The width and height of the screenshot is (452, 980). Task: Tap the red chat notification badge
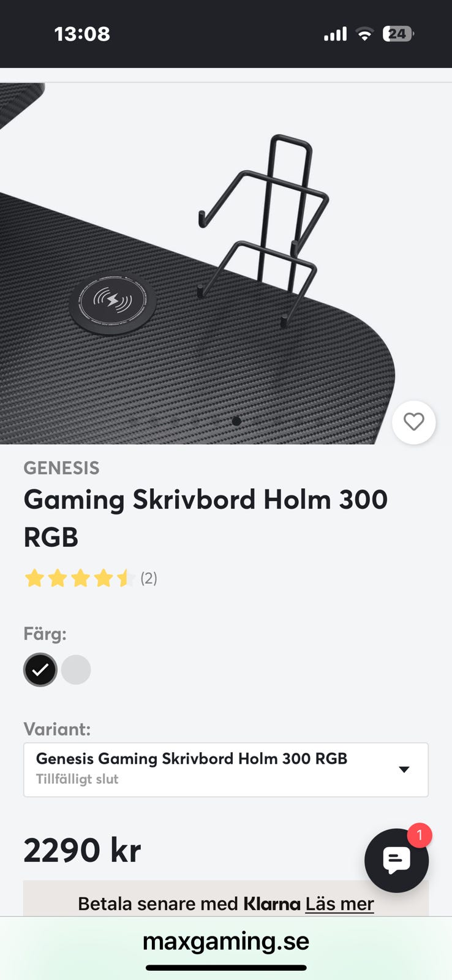click(x=420, y=835)
